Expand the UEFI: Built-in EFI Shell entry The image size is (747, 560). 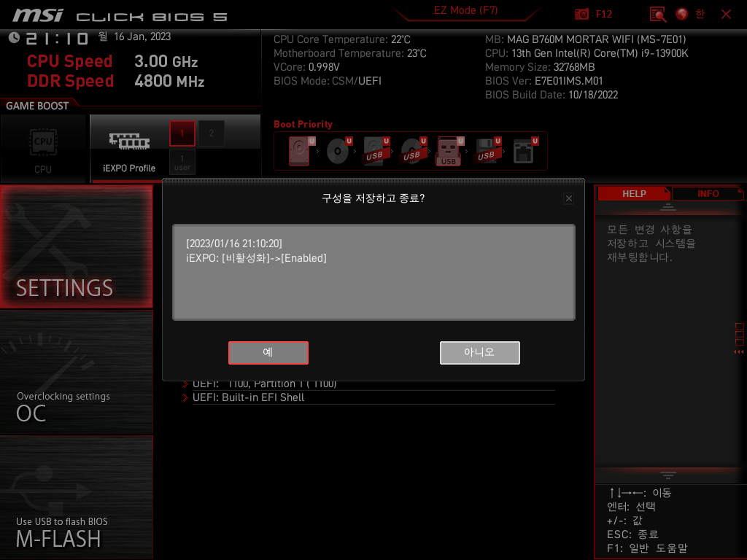pos(248,397)
